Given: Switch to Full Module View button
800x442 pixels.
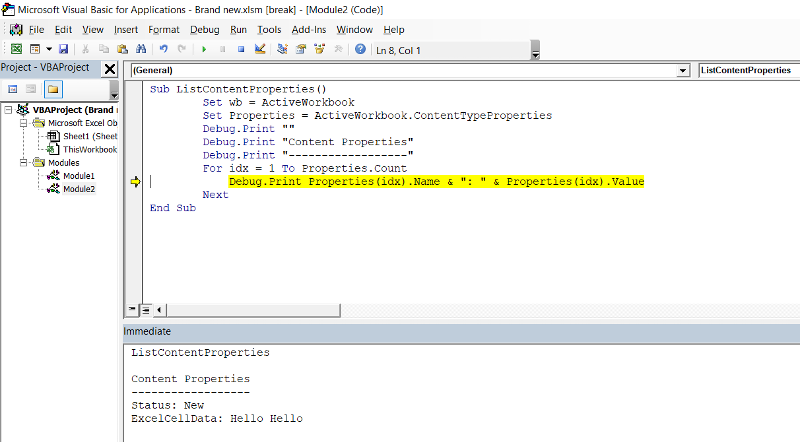Looking at the screenshot, I should [146, 309].
